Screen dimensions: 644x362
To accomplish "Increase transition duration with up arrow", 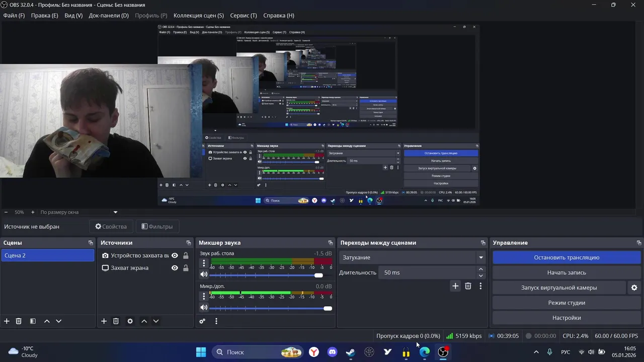I will click(x=480, y=269).
